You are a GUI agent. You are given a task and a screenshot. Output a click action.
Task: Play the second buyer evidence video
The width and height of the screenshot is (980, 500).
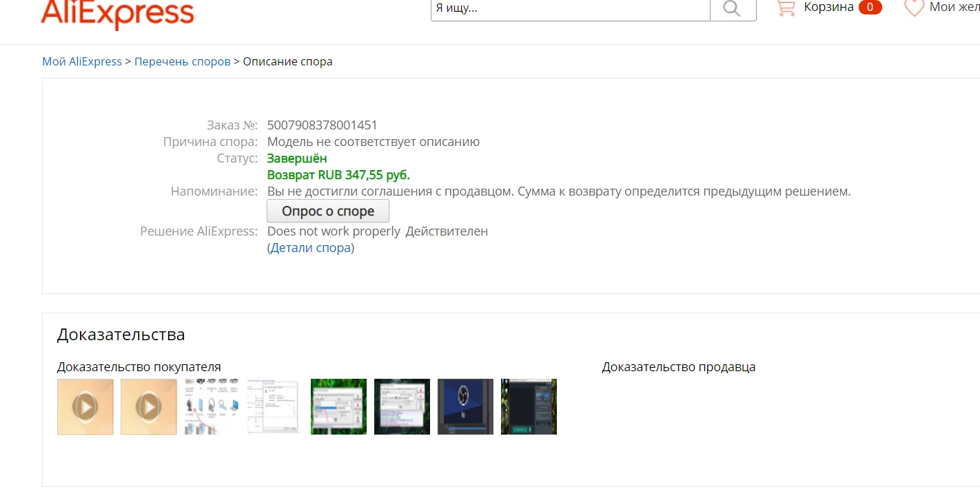149,407
